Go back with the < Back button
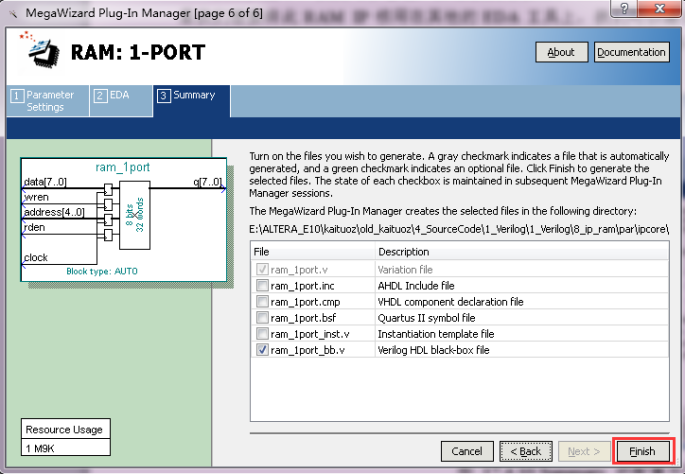 [526, 451]
